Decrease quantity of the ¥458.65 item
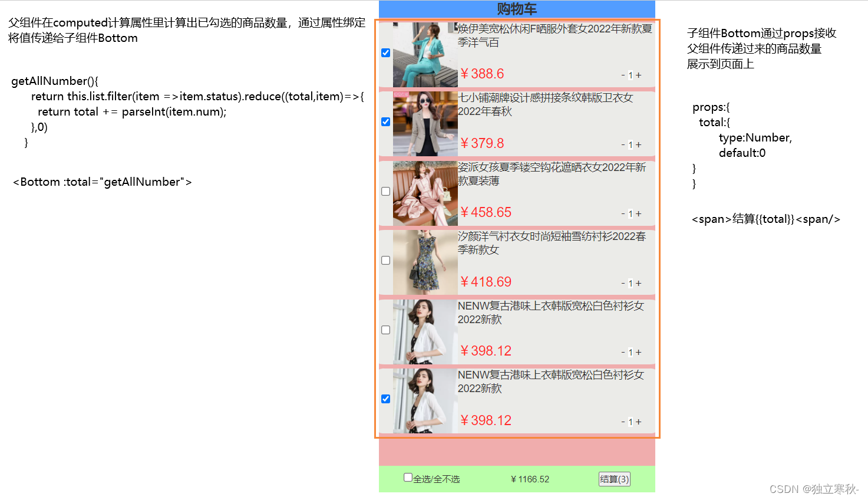This screenshot has height=500, width=868. (623, 214)
